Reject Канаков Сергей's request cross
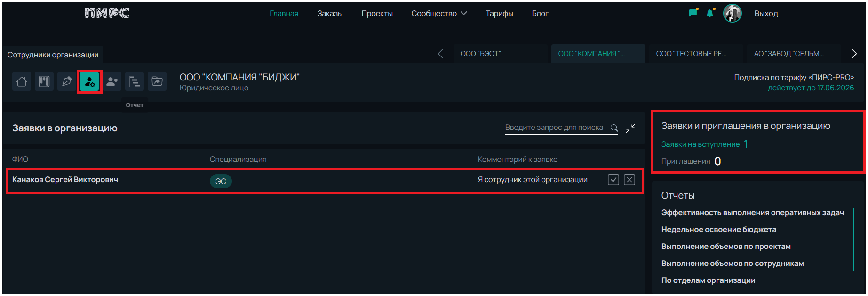The image size is (868, 296). pos(629,180)
